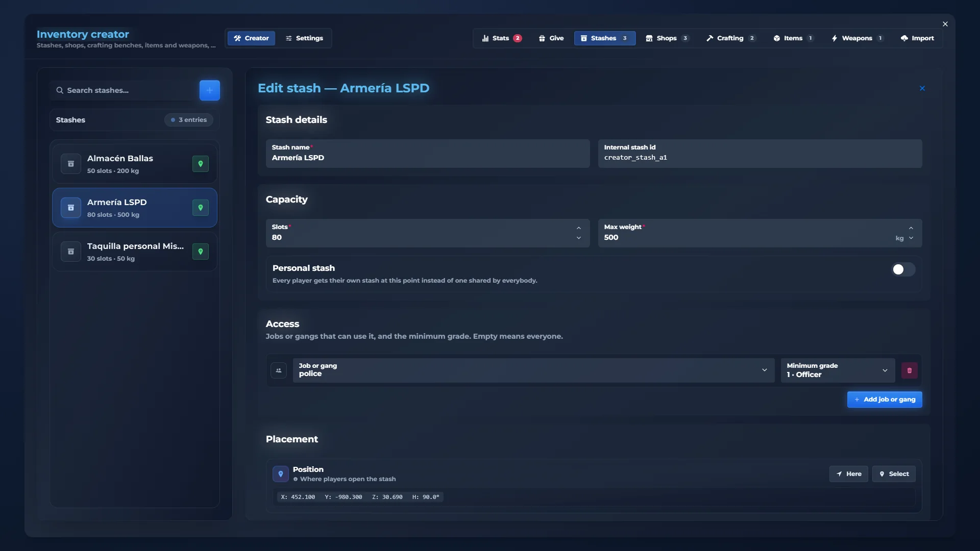
Task: Open the Job or gang dropdown
Action: pos(533,370)
